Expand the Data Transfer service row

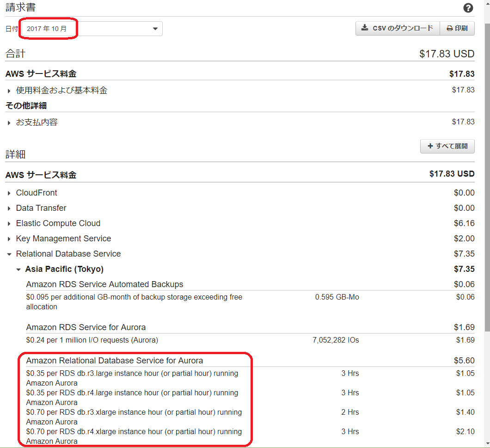pos(41,208)
